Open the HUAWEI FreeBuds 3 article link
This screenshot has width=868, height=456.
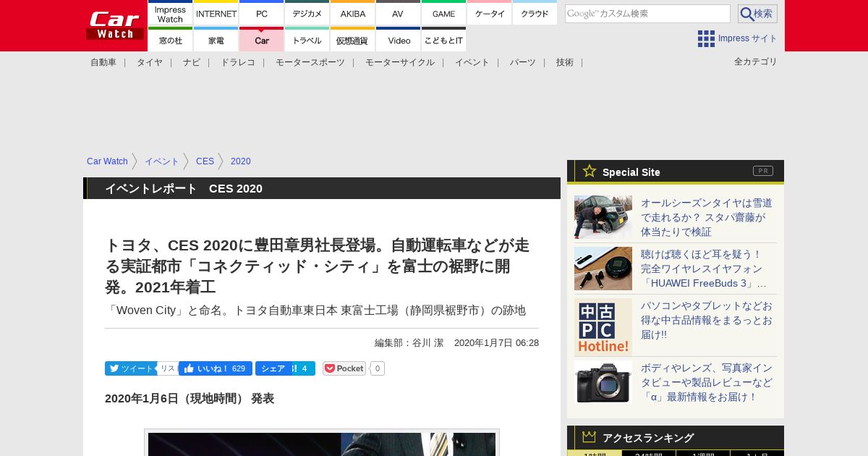tap(704, 269)
